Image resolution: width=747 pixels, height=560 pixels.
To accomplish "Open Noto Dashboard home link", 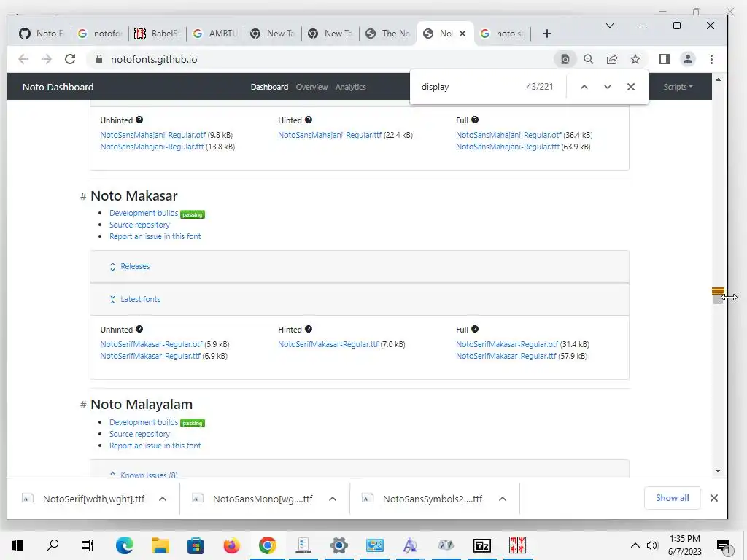I will pyautogui.click(x=58, y=87).
